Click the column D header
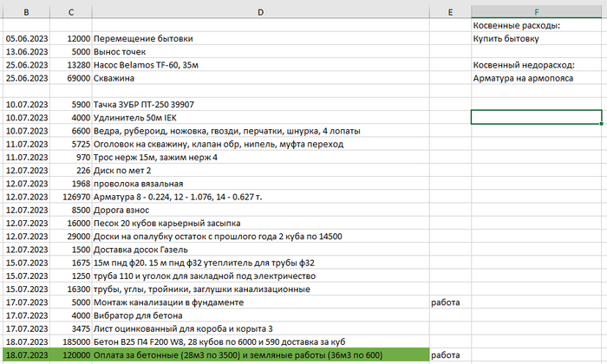This screenshot has height=364, width=607. point(260,10)
